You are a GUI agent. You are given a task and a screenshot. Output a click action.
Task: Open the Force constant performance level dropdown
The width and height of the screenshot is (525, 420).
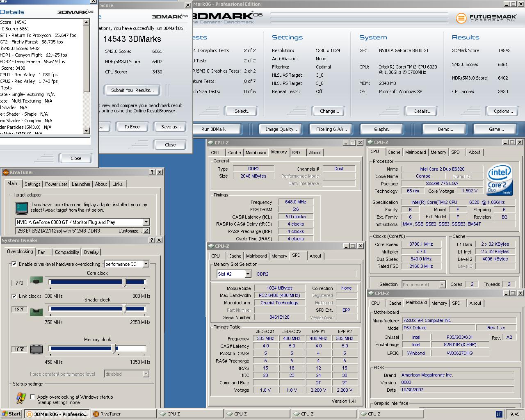146,374
